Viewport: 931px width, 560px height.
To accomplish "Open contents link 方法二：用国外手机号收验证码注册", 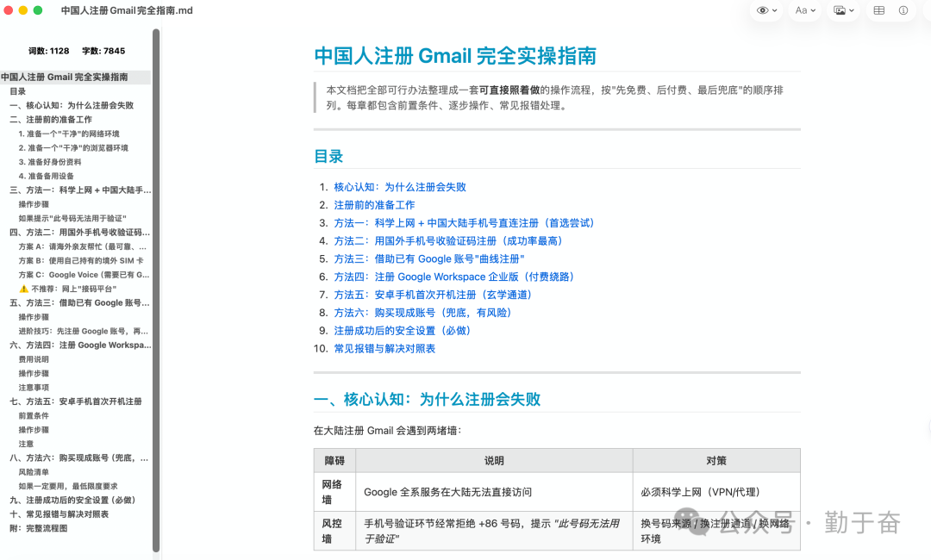I will pyautogui.click(x=448, y=241).
